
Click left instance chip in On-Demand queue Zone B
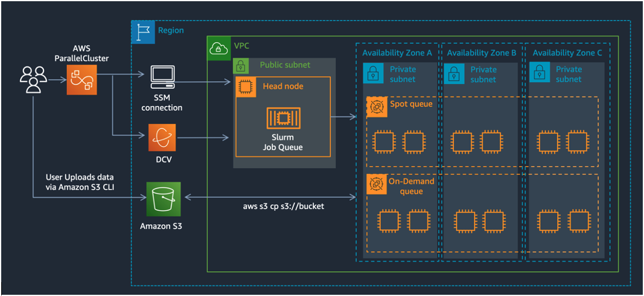coord(465,220)
